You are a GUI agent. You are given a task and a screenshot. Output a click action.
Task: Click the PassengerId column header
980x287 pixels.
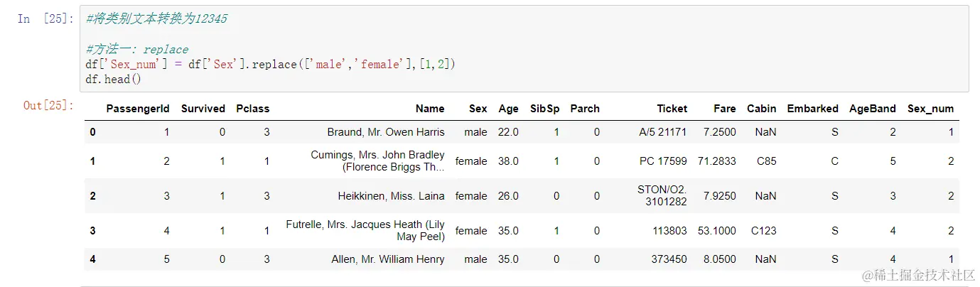(138, 109)
